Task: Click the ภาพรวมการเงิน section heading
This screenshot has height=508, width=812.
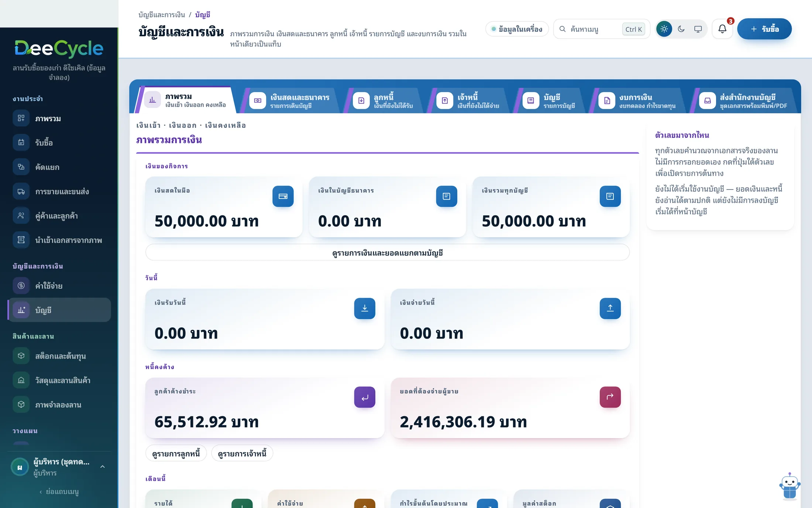Action: pos(169,140)
